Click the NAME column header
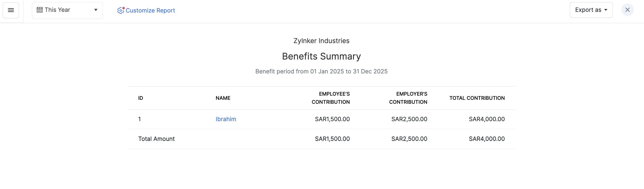The height and width of the screenshot is (189, 644). point(223,98)
